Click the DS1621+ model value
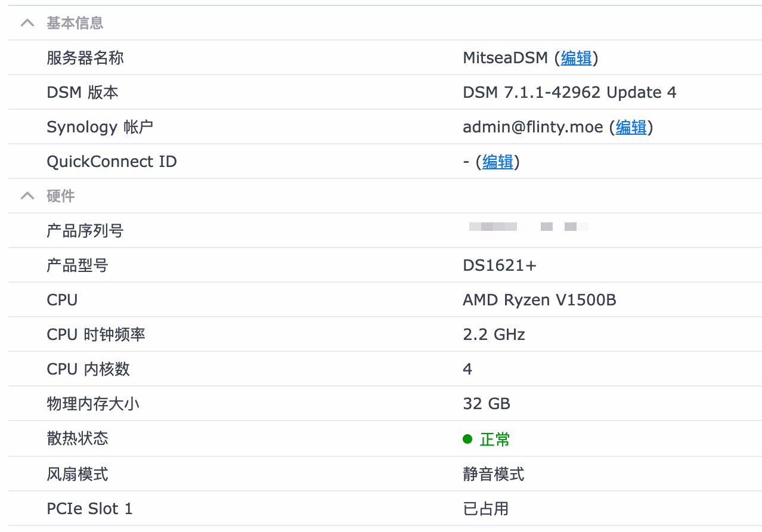 [500, 265]
